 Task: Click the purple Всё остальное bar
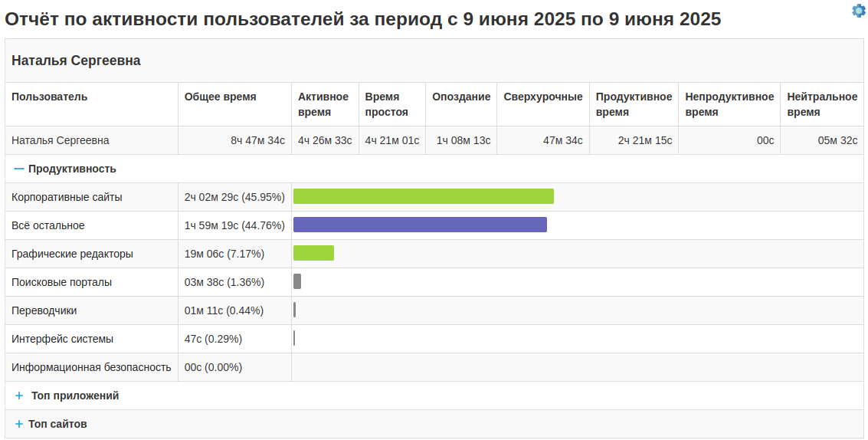[x=420, y=225]
